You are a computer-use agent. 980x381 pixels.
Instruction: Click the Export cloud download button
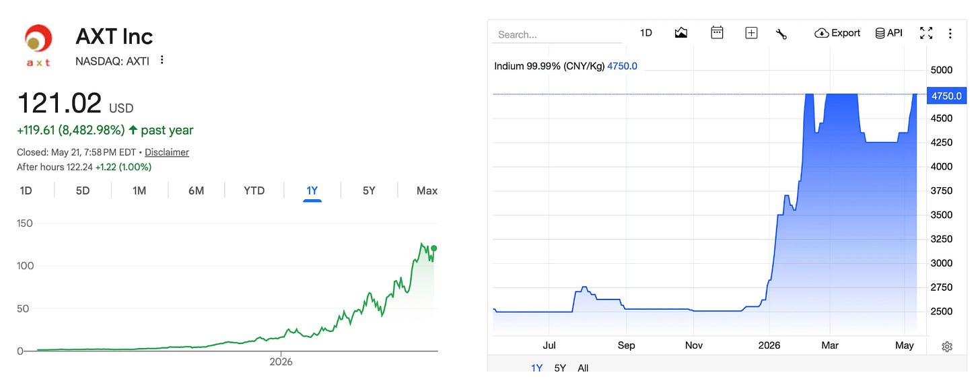(x=837, y=32)
